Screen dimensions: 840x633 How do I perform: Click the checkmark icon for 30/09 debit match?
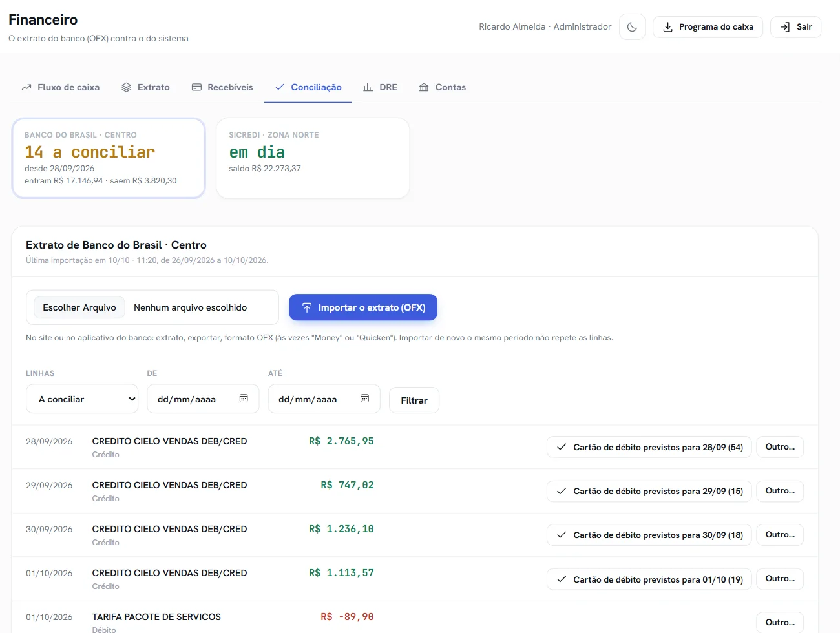point(562,535)
